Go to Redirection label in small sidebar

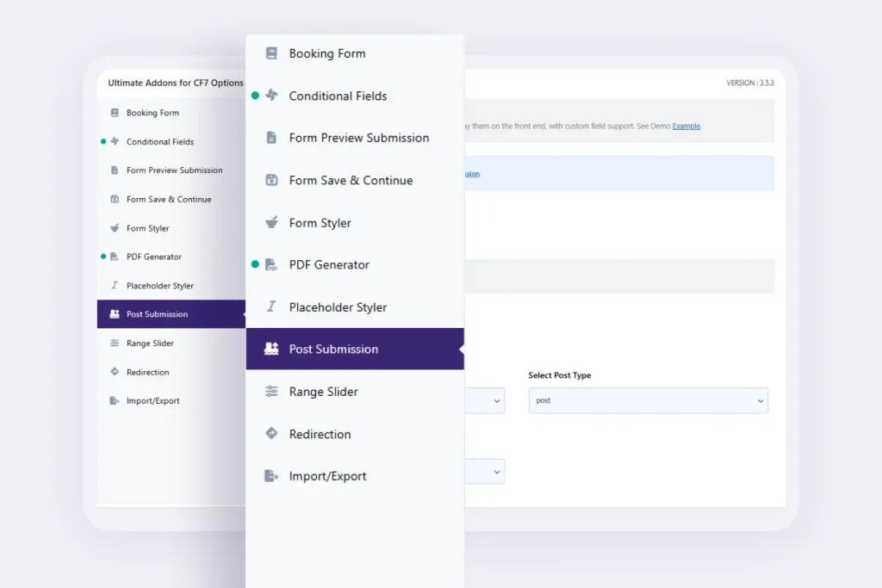(147, 372)
